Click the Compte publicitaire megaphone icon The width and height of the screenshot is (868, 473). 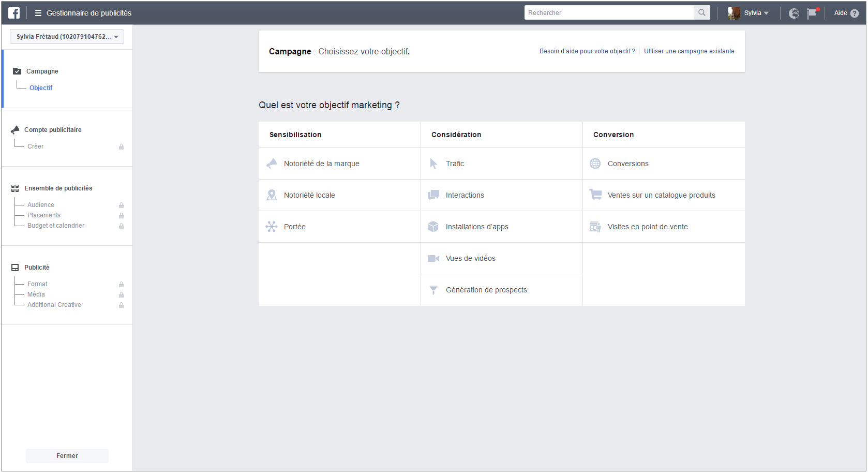[x=15, y=130]
